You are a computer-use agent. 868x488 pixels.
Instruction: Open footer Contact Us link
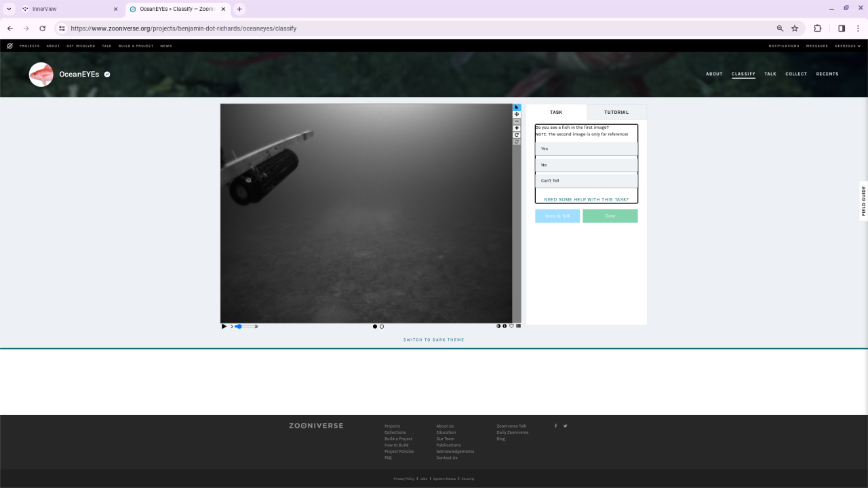447,458
